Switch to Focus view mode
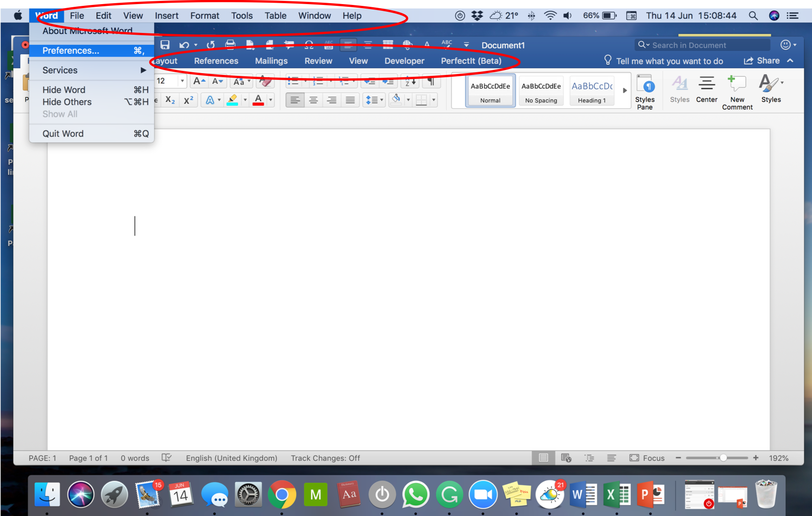812x516 pixels. pos(647,458)
